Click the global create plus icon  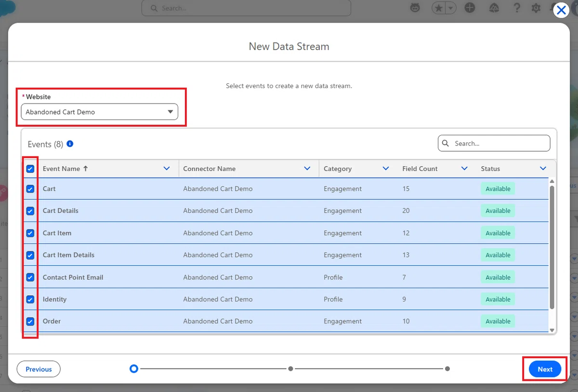(x=470, y=8)
